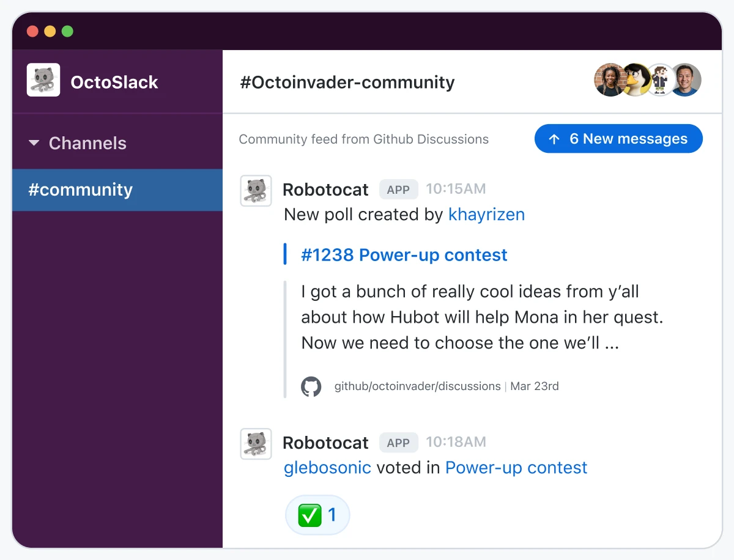The image size is (734, 560).
Task: Click the upward arrow on new messages banner
Action: (555, 139)
